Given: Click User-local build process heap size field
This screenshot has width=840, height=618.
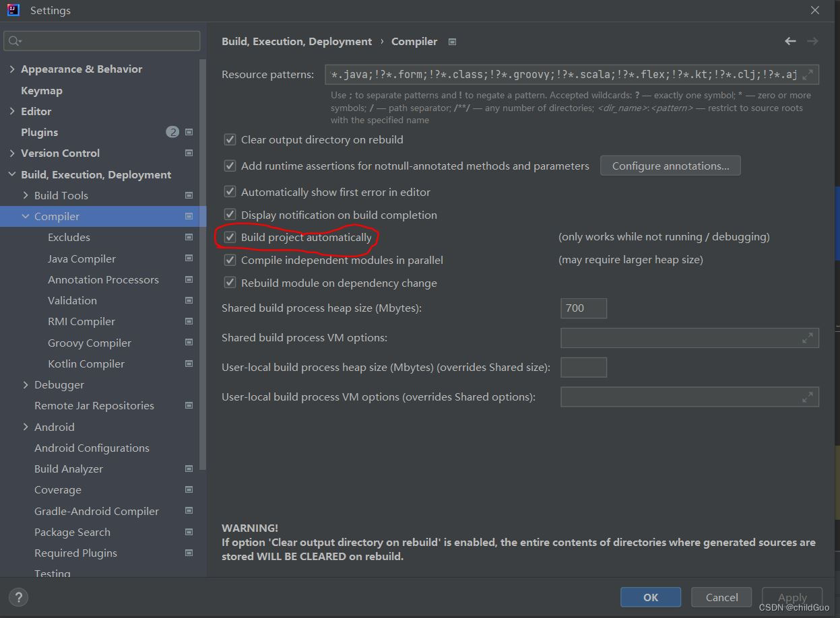Looking at the screenshot, I should coord(583,368).
